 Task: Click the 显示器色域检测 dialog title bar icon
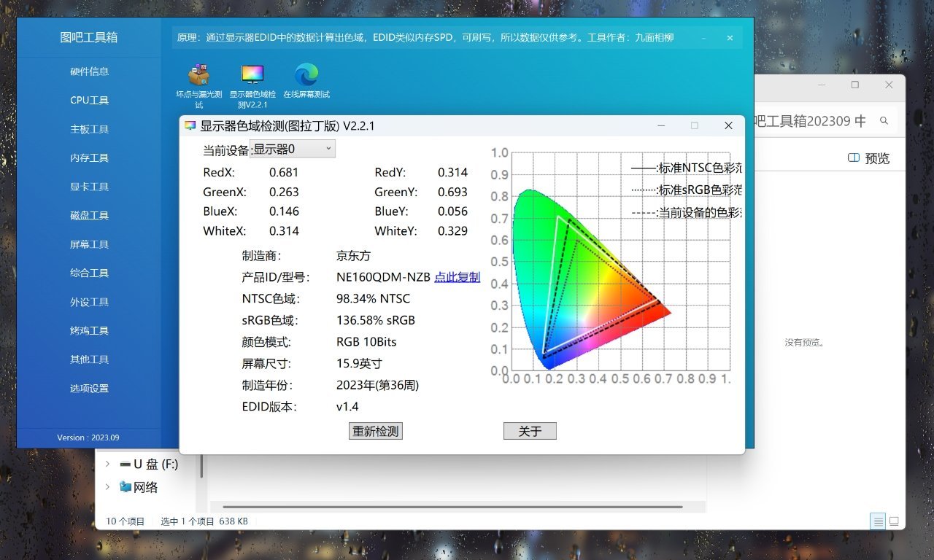[x=190, y=125]
